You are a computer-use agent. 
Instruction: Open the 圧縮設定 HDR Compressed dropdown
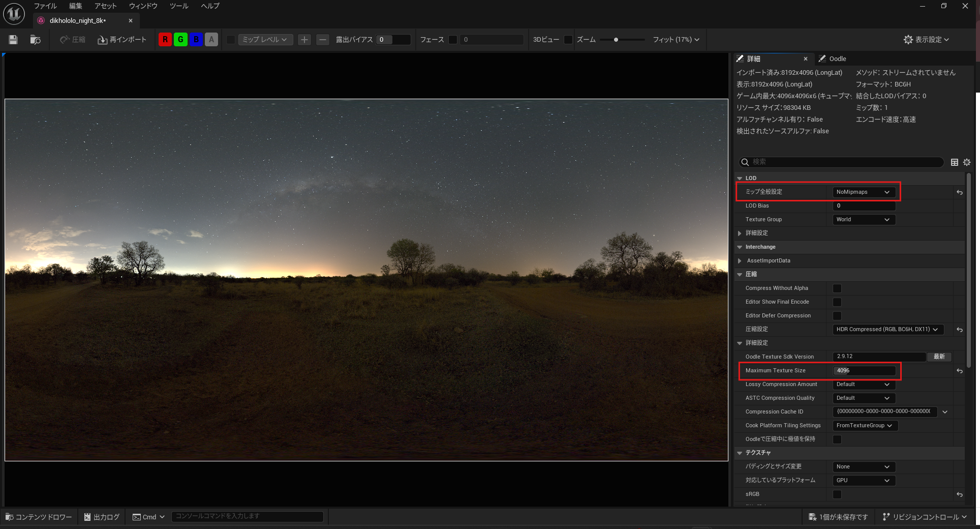tap(887, 330)
